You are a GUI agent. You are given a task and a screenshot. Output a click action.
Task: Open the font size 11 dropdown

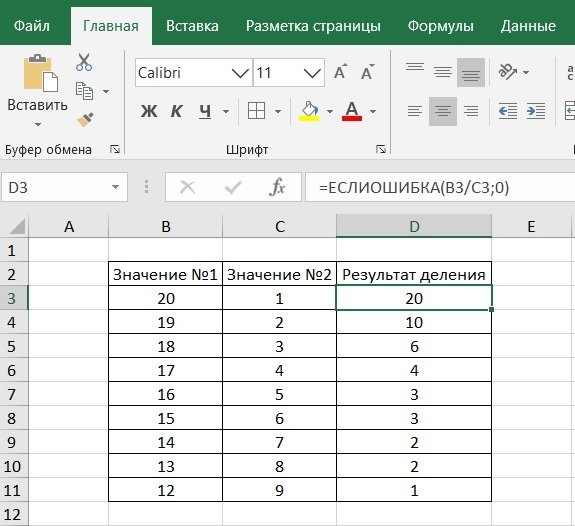pyautogui.click(x=312, y=73)
